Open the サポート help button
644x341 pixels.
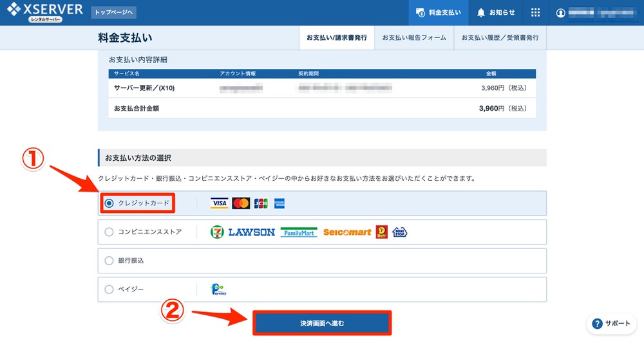coord(611,324)
